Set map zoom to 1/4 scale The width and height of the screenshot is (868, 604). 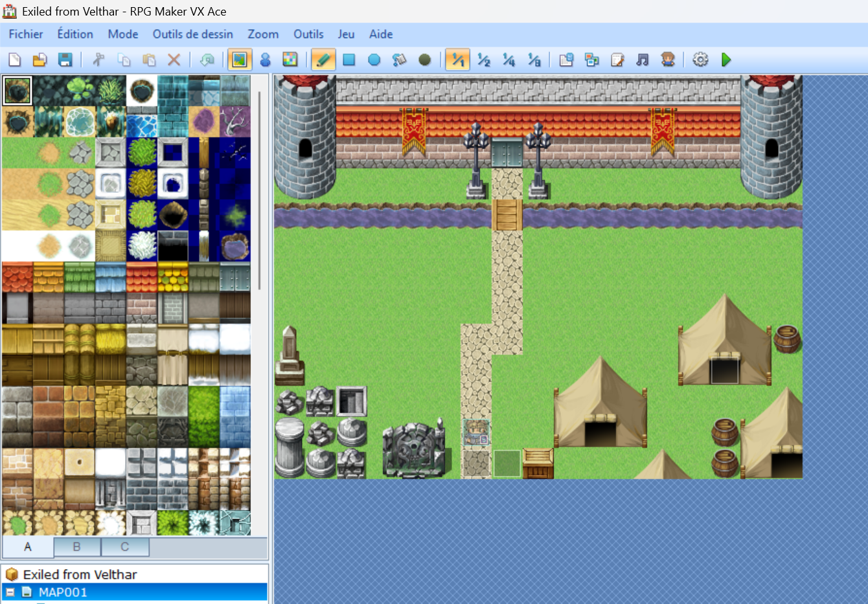pyautogui.click(x=509, y=60)
